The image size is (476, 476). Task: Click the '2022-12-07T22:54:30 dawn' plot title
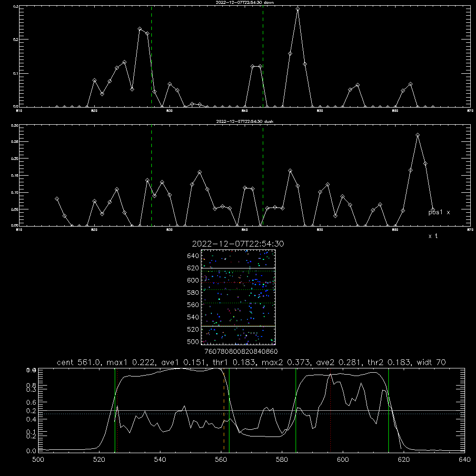click(245, 2)
